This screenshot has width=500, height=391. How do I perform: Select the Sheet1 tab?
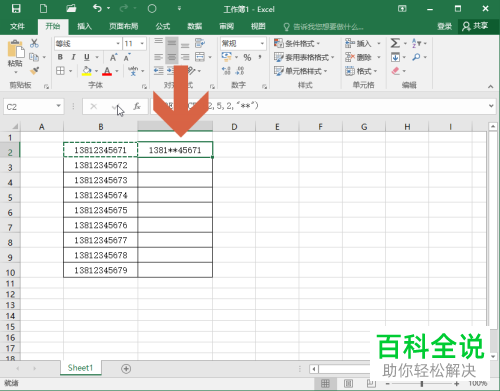80,368
